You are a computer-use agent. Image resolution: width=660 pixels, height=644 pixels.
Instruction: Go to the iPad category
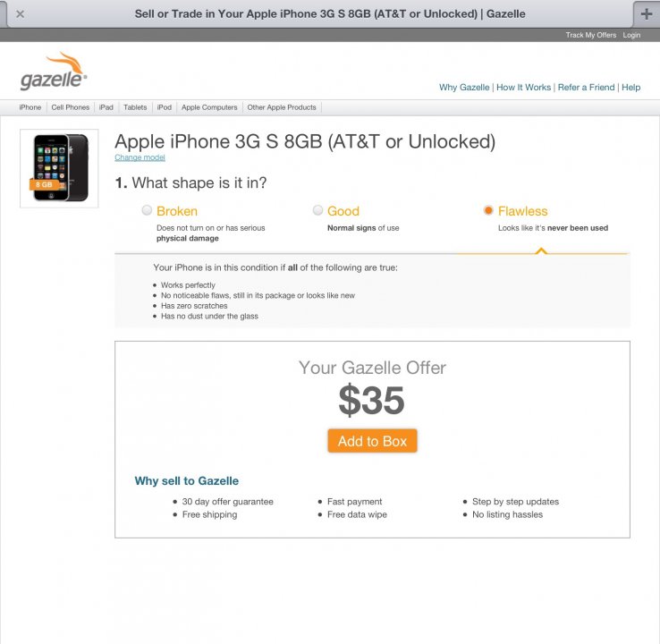[x=106, y=107]
